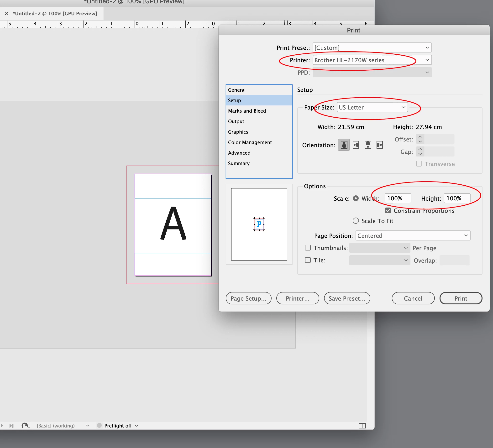
Task: Switch to Marks and Bleed section
Action: [247, 111]
